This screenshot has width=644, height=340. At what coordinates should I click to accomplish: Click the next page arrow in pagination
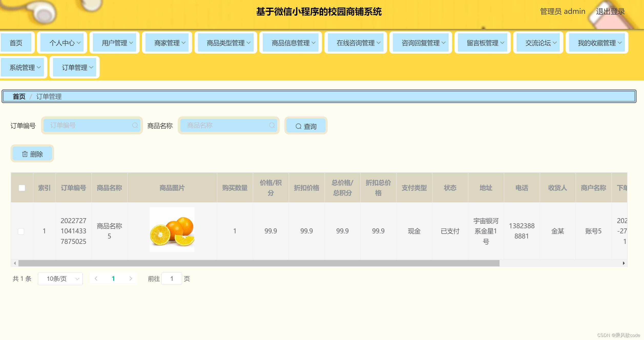(x=131, y=278)
